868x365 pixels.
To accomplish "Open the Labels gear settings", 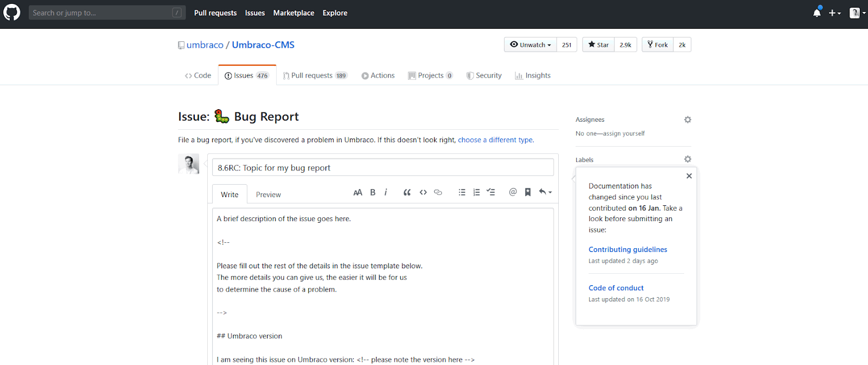I will point(687,159).
